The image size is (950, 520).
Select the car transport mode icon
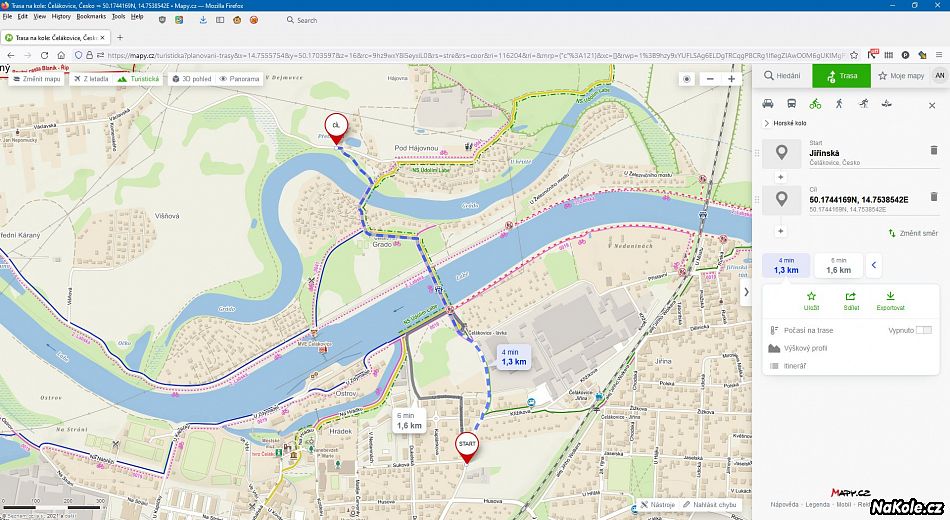point(768,104)
